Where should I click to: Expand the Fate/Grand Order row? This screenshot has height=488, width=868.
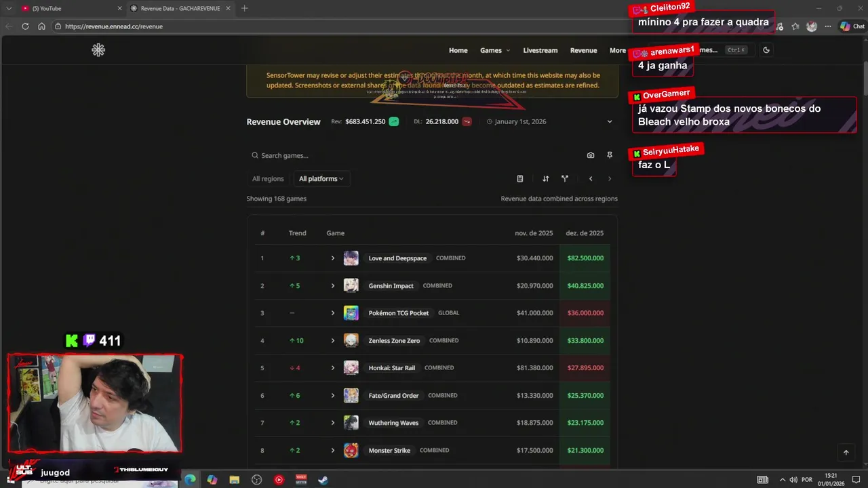click(333, 396)
